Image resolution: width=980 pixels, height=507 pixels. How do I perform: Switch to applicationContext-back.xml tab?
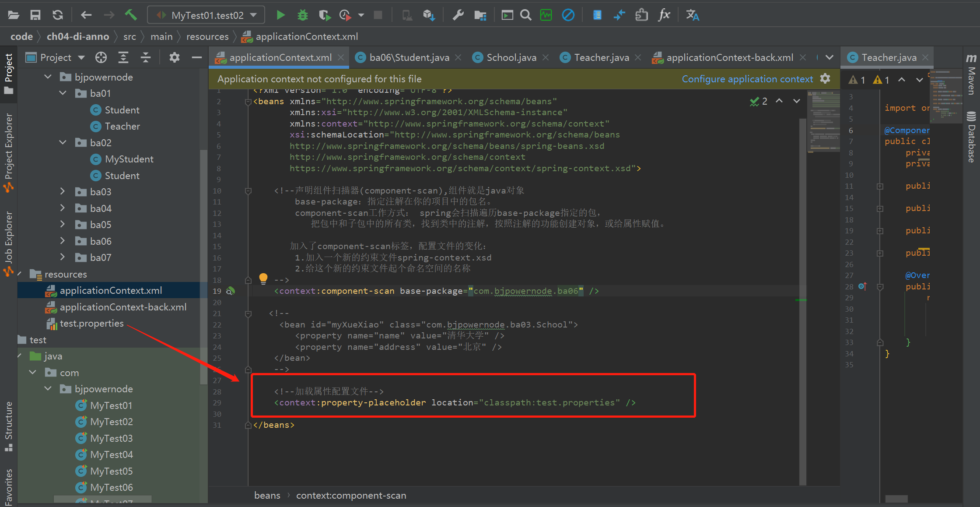pyautogui.click(x=729, y=57)
